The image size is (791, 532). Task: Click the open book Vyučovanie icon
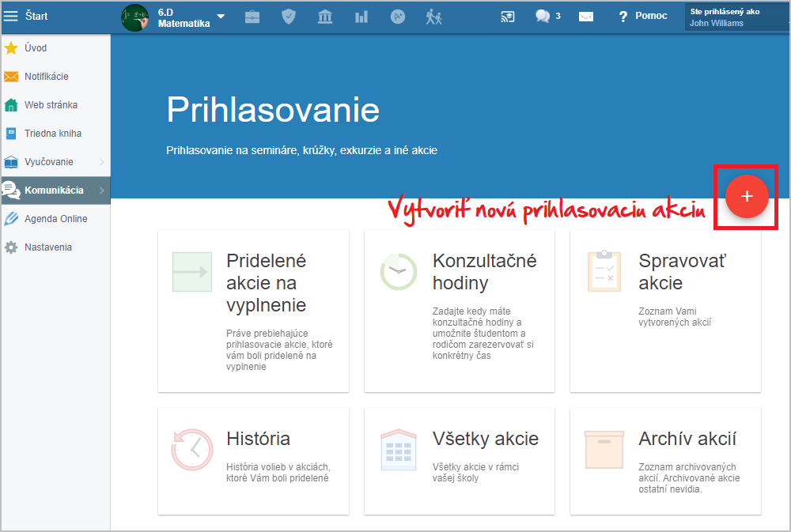click(11, 162)
